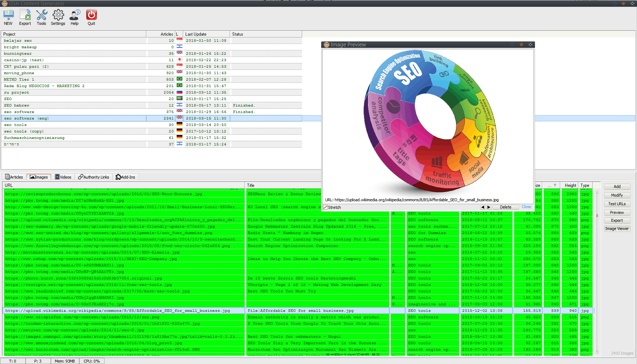Click the 'Mem: 93MB' status bar entry
Viewport: 637px width, 364px height.
[x=65, y=361]
